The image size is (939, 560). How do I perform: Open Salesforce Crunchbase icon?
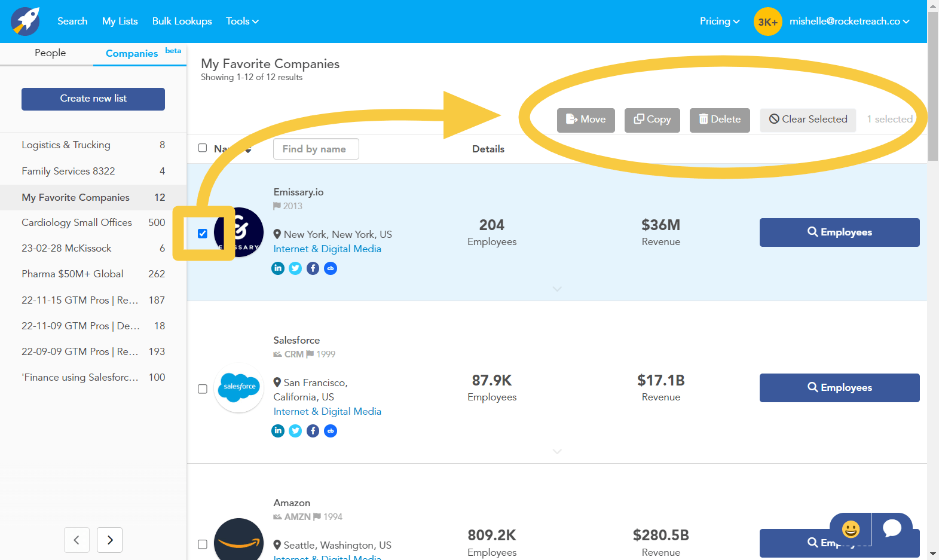click(x=331, y=431)
